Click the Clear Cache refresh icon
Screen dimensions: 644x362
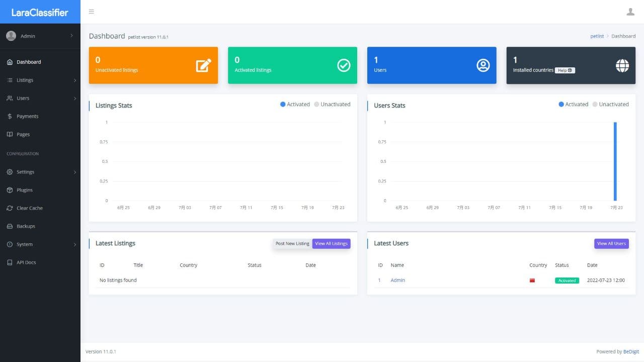tap(10, 208)
